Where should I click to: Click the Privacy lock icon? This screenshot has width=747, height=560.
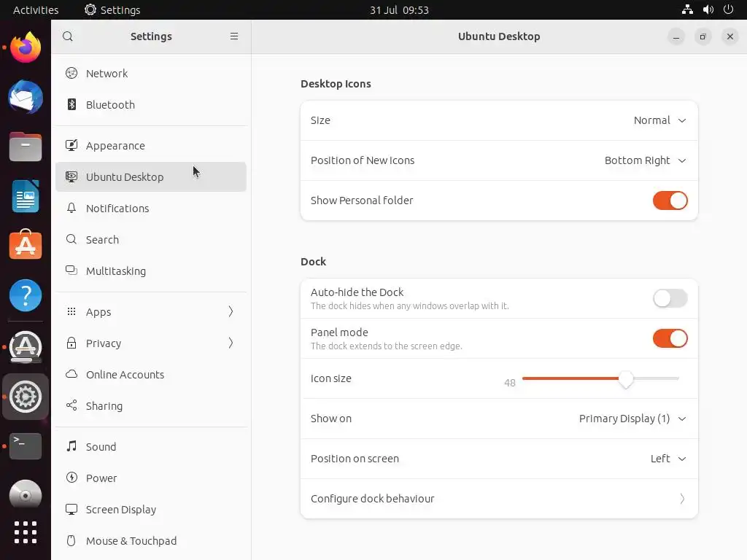pyautogui.click(x=71, y=343)
